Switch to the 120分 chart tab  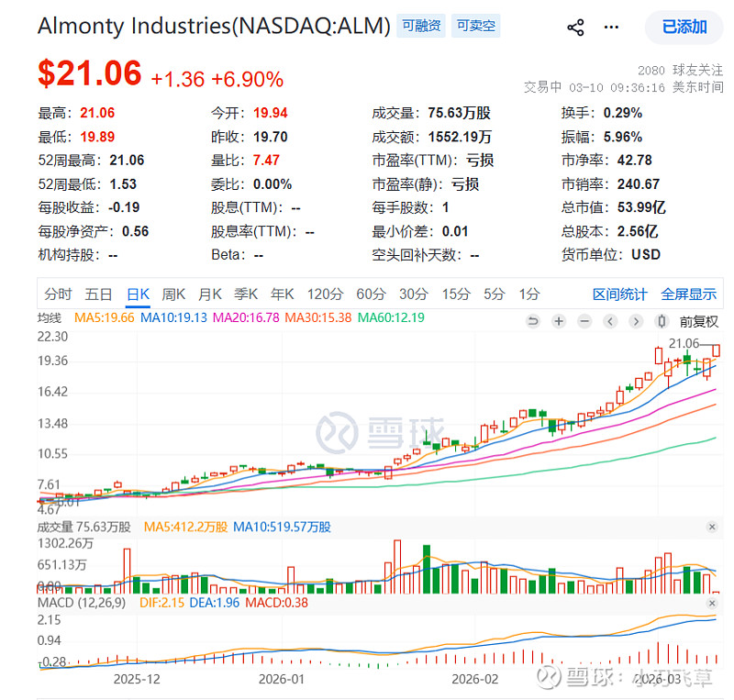tap(326, 294)
